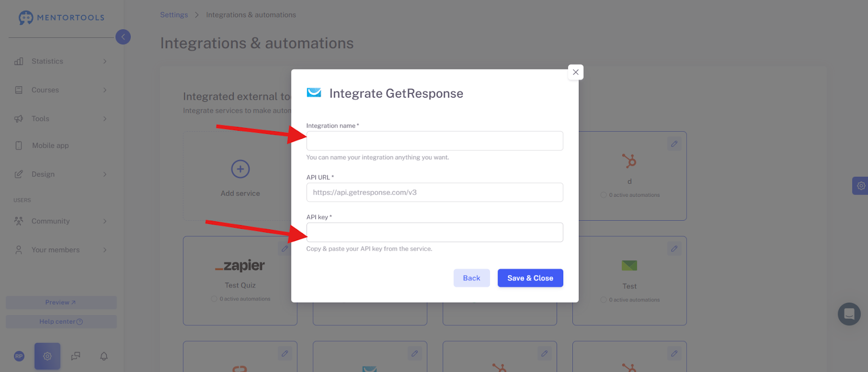Edit the Test integration card pencil
Image resolution: width=868 pixels, height=372 pixels.
click(x=674, y=249)
